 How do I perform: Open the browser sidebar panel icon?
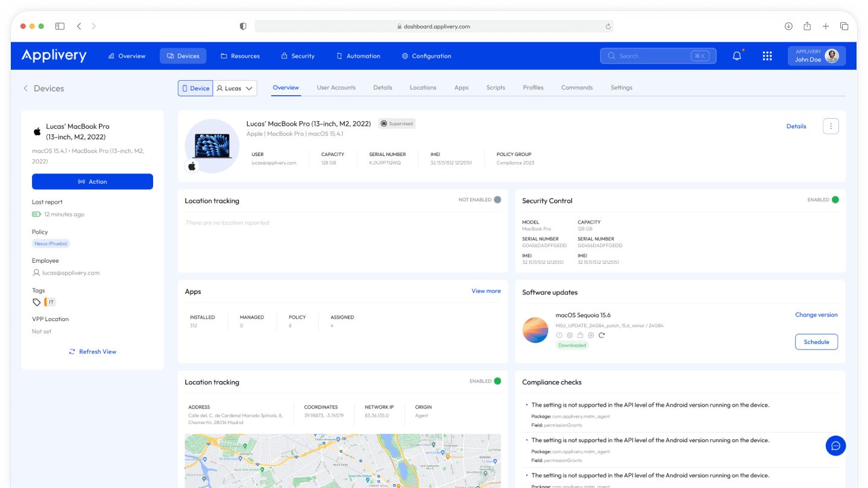click(60, 27)
